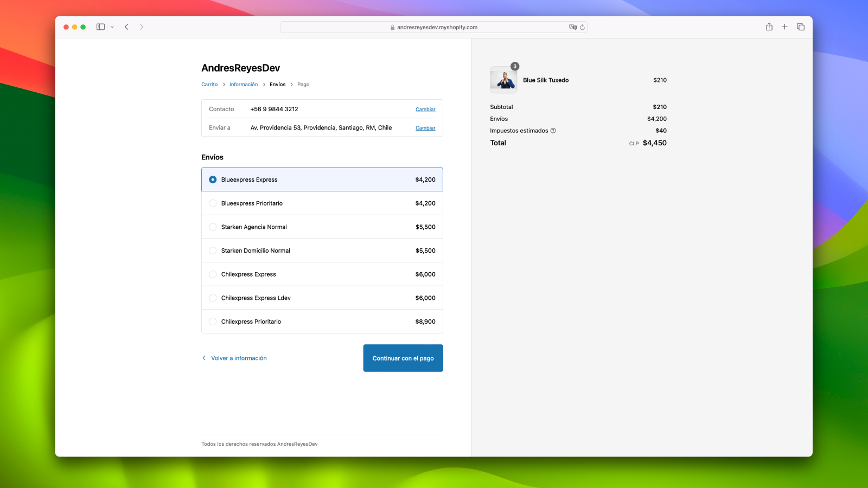Open a new tab with the plus icon
The image size is (868, 488).
(x=784, y=27)
